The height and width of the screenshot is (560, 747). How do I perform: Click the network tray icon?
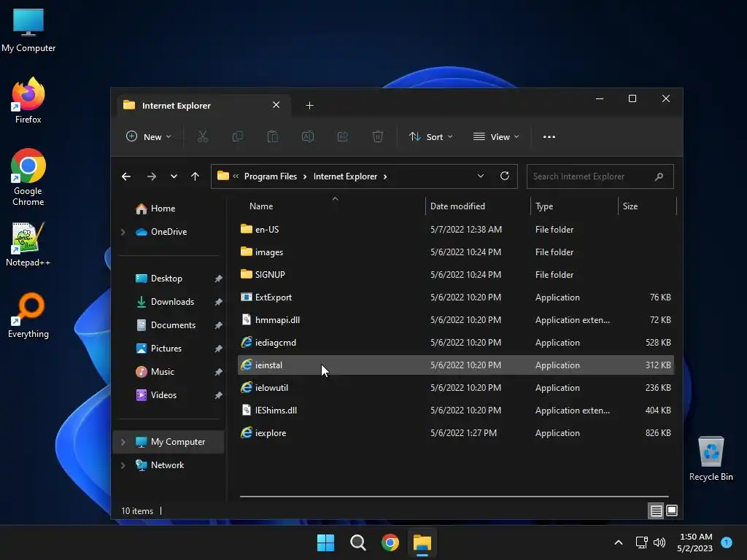641,542
